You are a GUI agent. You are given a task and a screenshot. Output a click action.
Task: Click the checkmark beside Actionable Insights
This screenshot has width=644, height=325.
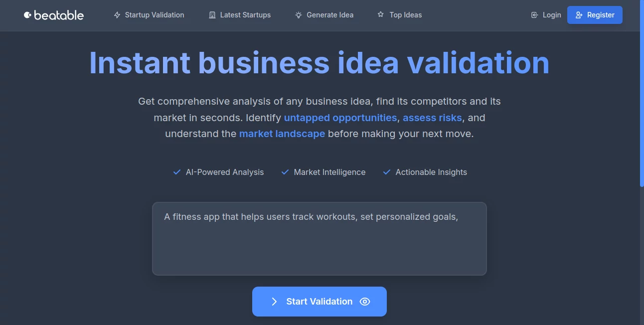[386, 171]
